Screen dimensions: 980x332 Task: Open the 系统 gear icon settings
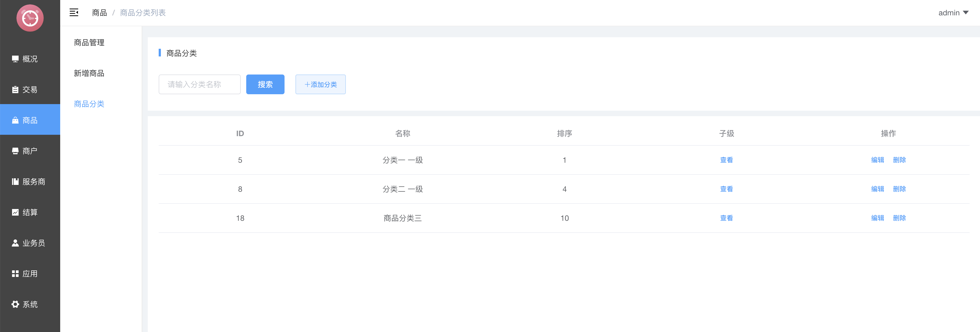(30, 304)
